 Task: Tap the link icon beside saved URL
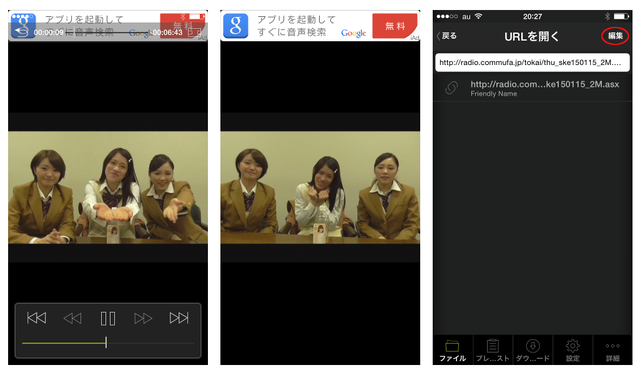tap(451, 88)
